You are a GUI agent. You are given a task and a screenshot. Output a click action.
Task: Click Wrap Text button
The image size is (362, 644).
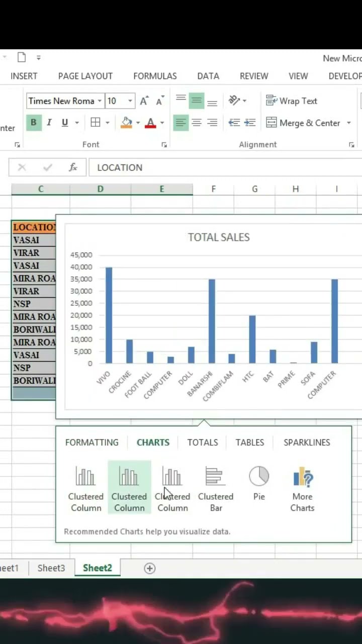tap(292, 101)
